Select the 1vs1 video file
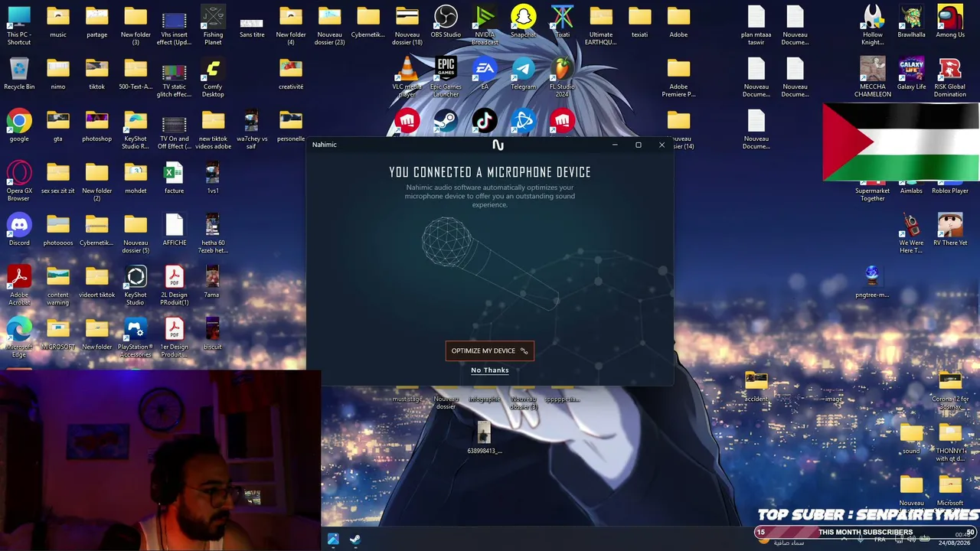This screenshot has height=551, width=980. tap(213, 178)
